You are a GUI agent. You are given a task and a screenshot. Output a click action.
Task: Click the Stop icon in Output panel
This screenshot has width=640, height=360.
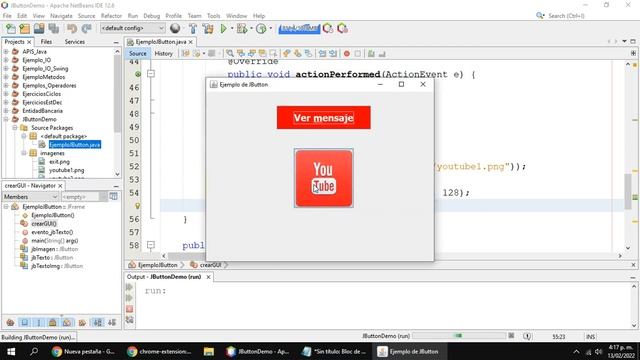(129, 309)
